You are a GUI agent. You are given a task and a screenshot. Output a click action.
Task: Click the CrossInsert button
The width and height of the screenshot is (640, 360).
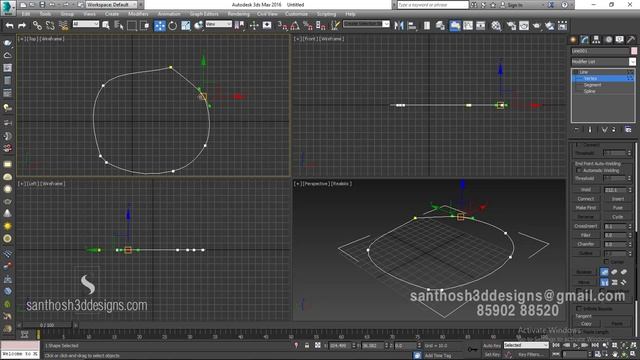point(586,226)
